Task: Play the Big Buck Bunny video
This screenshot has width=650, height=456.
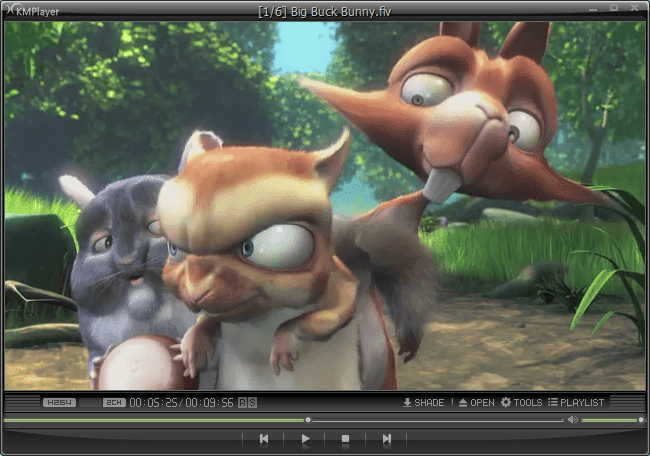Action: 306,438
